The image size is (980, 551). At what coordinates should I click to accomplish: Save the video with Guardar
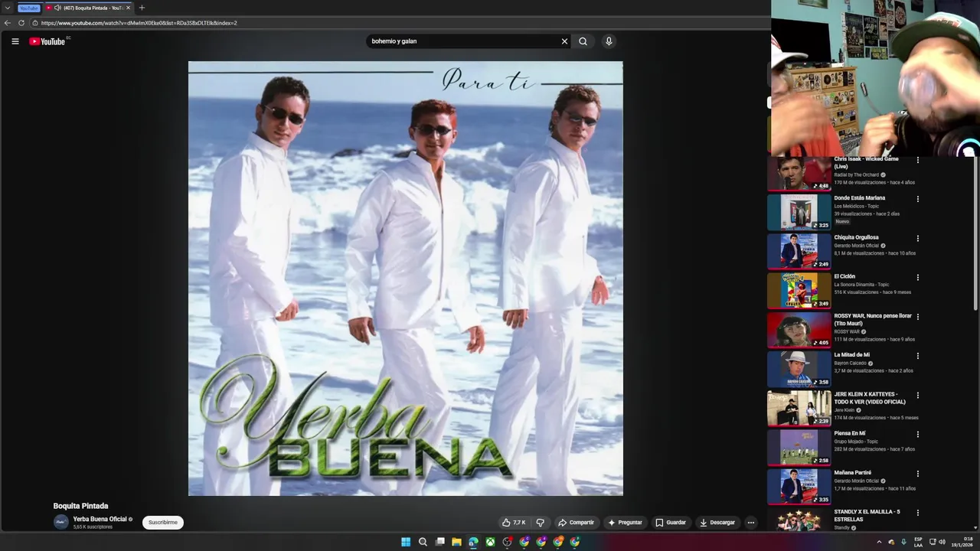pyautogui.click(x=671, y=523)
